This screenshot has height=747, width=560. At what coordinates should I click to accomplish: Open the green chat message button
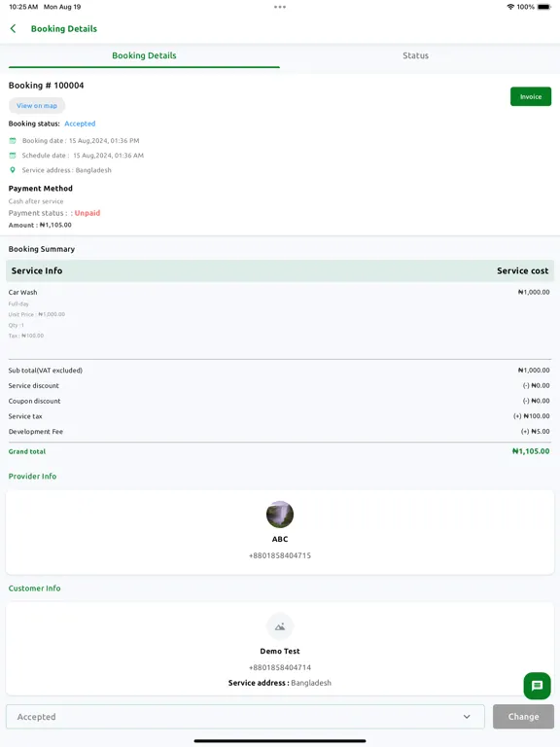pos(537,686)
